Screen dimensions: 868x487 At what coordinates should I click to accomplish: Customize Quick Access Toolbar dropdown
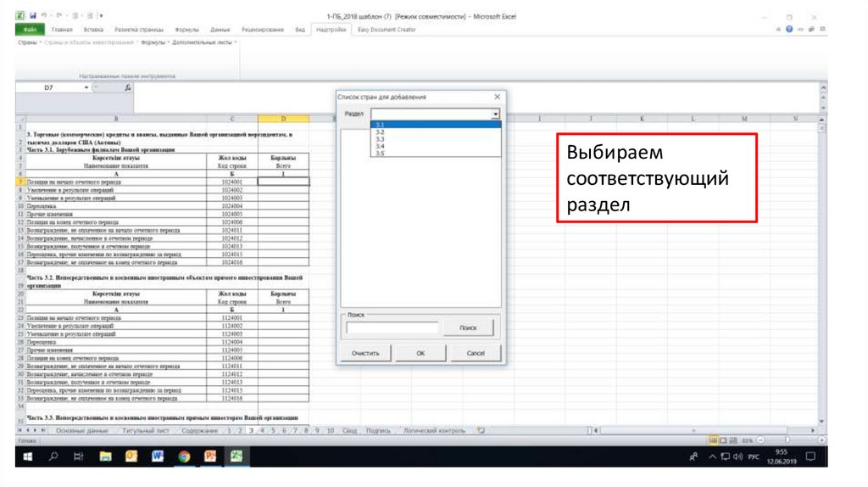coord(102,15)
